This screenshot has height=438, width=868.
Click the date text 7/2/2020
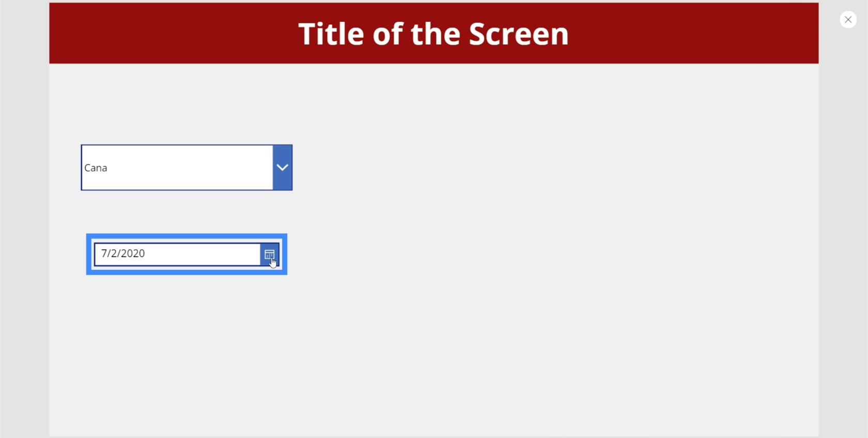tap(123, 253)
